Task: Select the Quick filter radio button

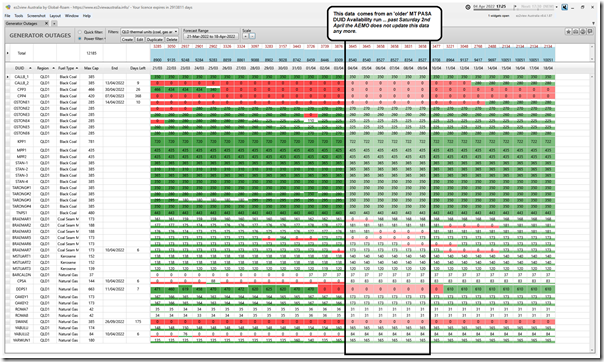Action: tap(80, 32)
